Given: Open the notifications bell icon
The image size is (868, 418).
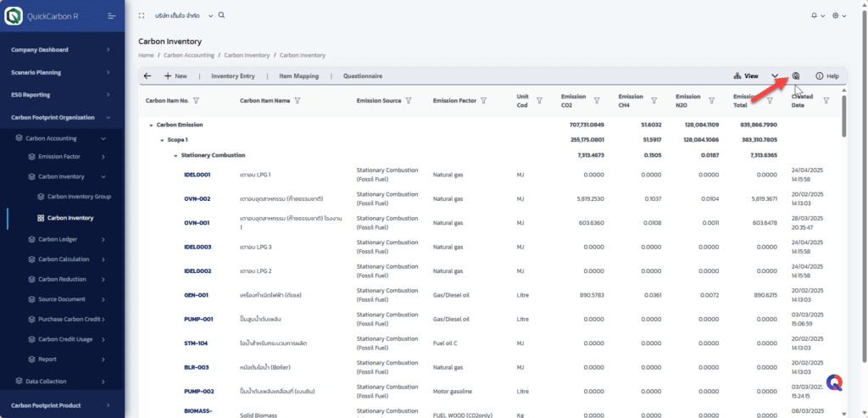Looking at the screenshot, I should [x=814, y=16].
